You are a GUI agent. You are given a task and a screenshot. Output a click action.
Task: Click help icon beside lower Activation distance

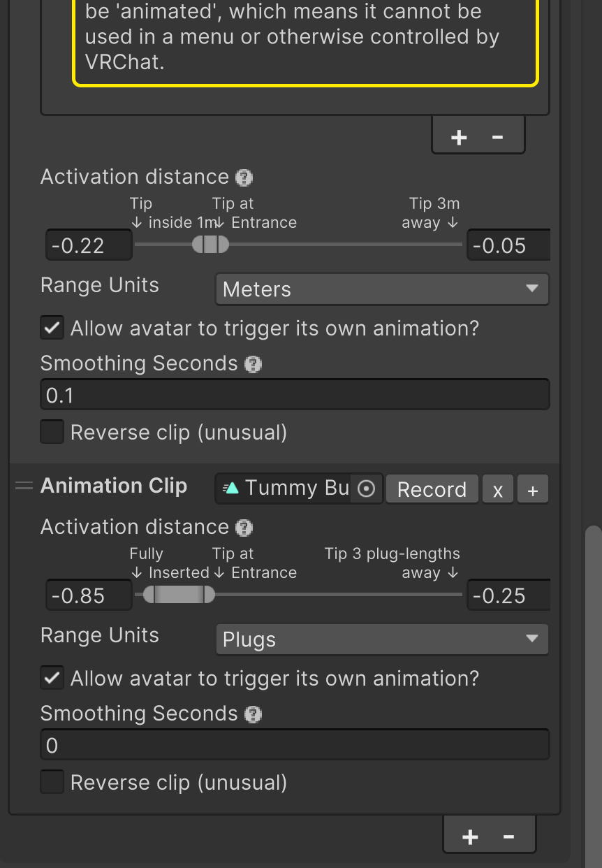[244, 528]
